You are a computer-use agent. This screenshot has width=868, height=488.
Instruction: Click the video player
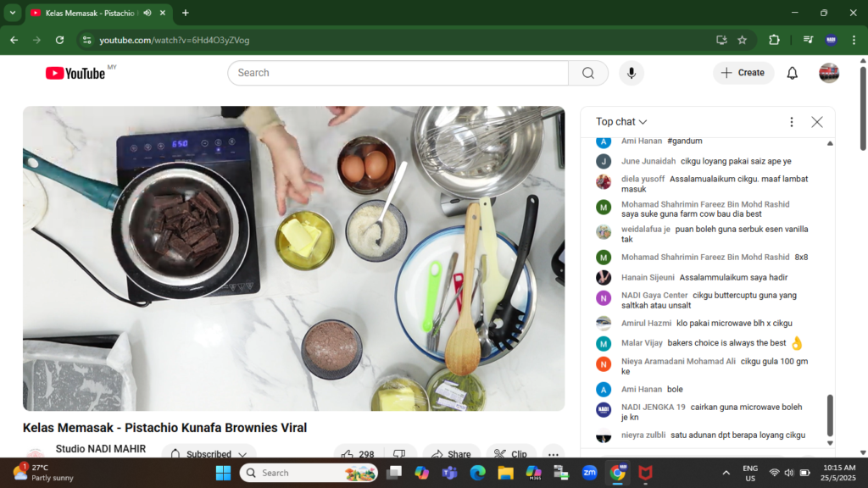pyautogui.click(x=294, y=258)
